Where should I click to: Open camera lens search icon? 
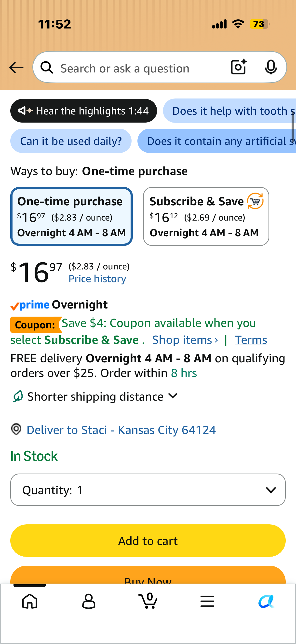[x=239, y=67]
